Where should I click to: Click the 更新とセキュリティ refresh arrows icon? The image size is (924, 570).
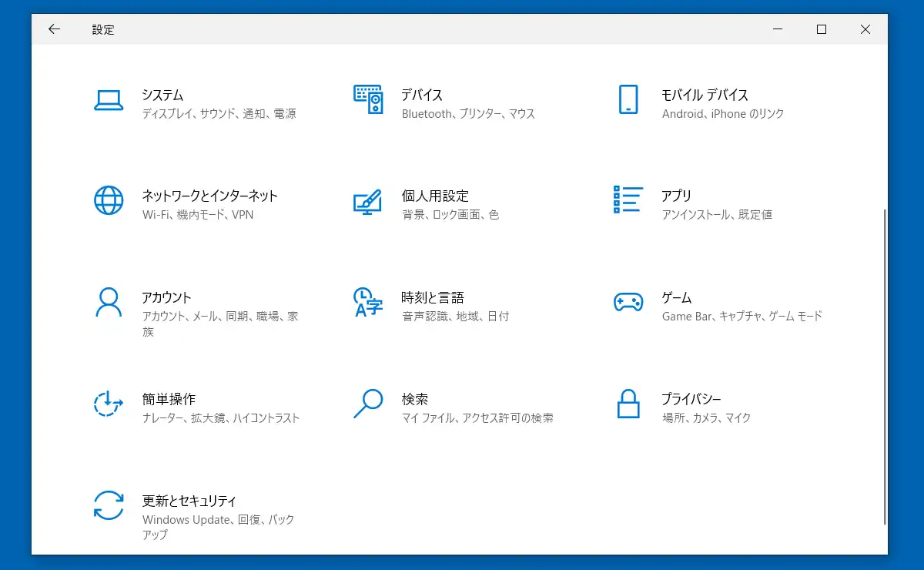[x=109, y=505]
